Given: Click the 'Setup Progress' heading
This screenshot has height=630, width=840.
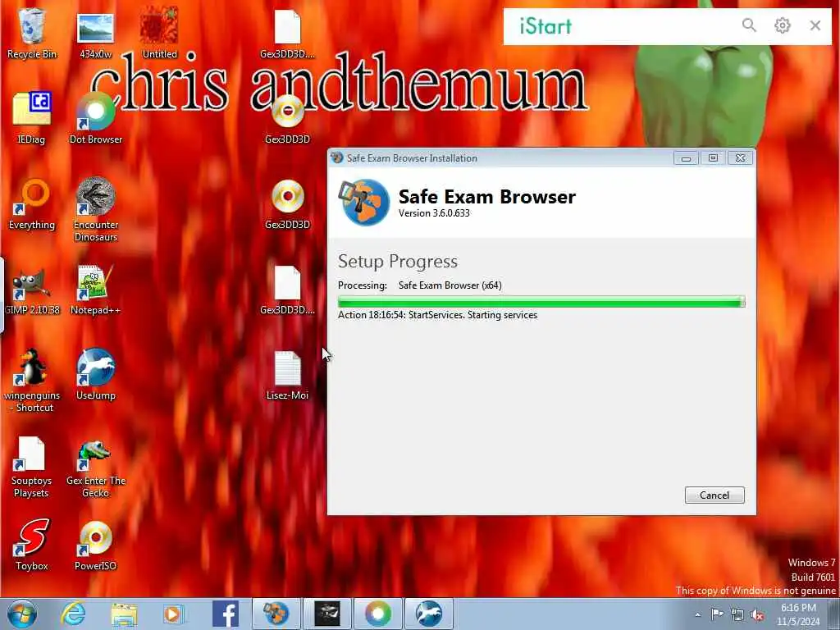Looking at the screenshot, I should click(398, 262).
